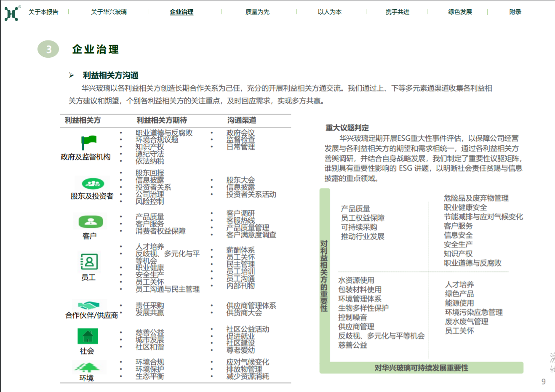Click the 风险控制 entry
The image size is (555, 392).
150,202
